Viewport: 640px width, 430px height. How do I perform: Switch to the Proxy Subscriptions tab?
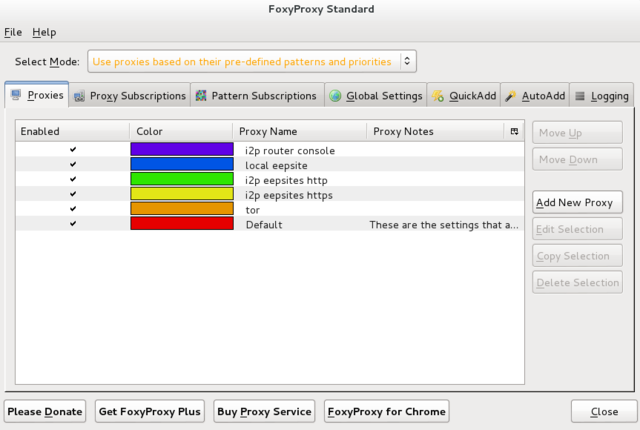point(129,96)
